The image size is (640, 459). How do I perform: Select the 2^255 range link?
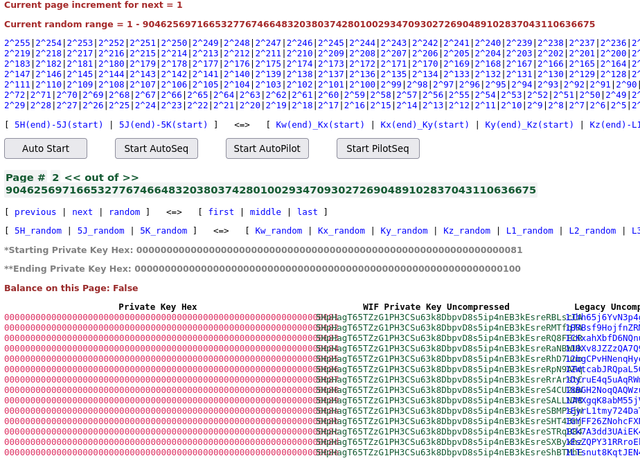coord(17,43)
